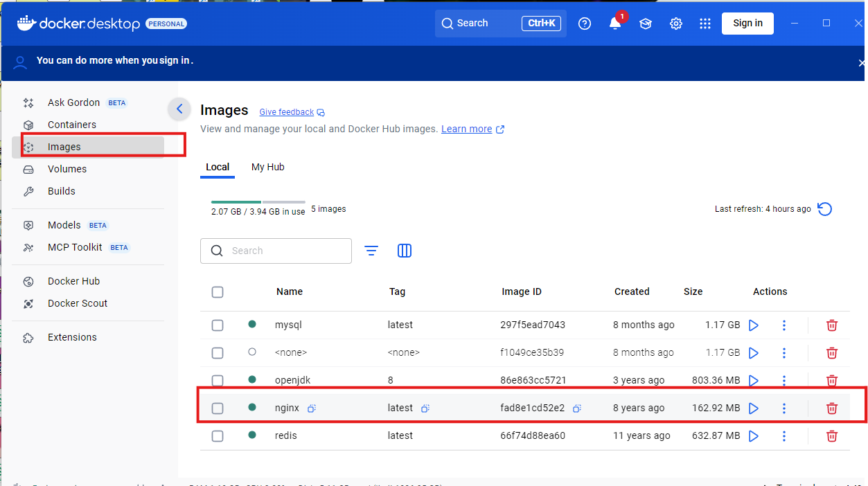Viewport: 868px width, 486px height.
Task: Open the Learning center graduation cap icon
Action: pyautogui.click(x=646, y=24)
